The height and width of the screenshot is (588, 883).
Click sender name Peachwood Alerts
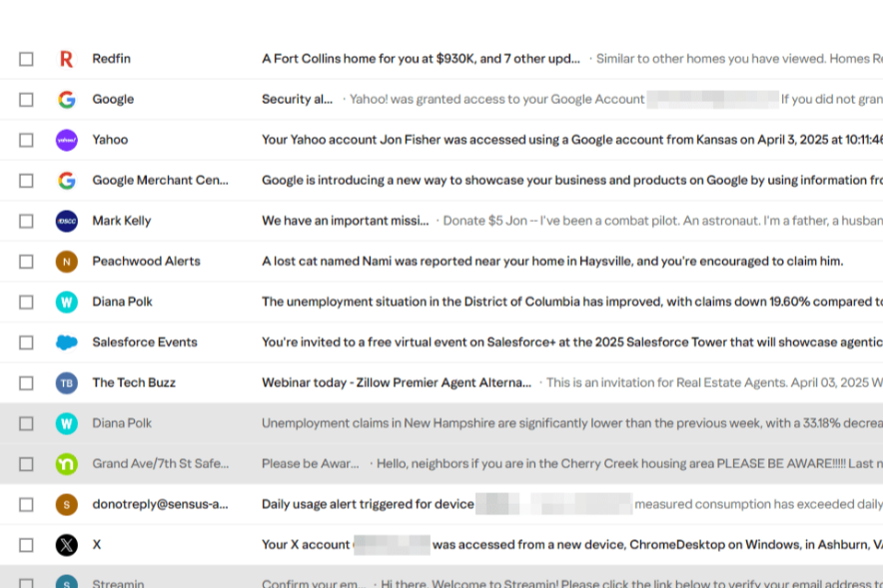[147, 262]
